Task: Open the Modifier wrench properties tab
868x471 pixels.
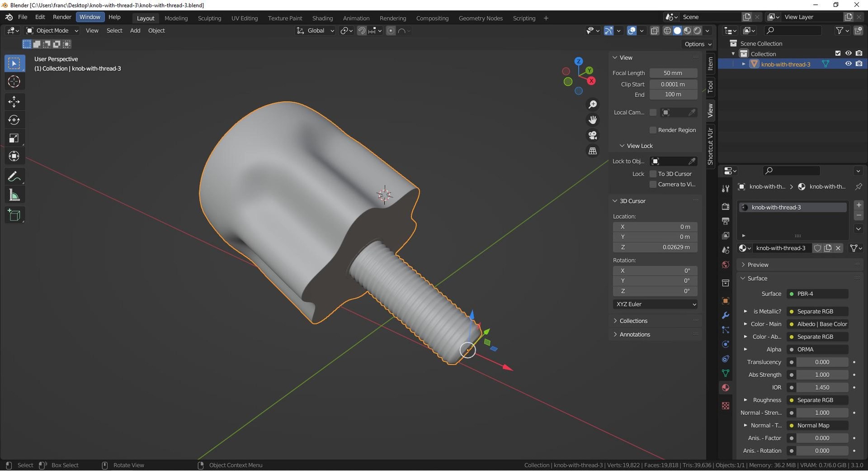Action: tap(726, 315)
